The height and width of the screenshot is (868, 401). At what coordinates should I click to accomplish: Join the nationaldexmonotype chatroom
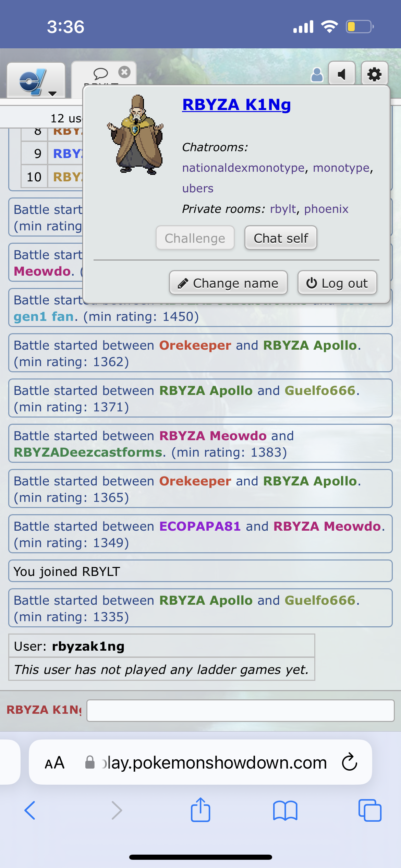click(243, 168)
